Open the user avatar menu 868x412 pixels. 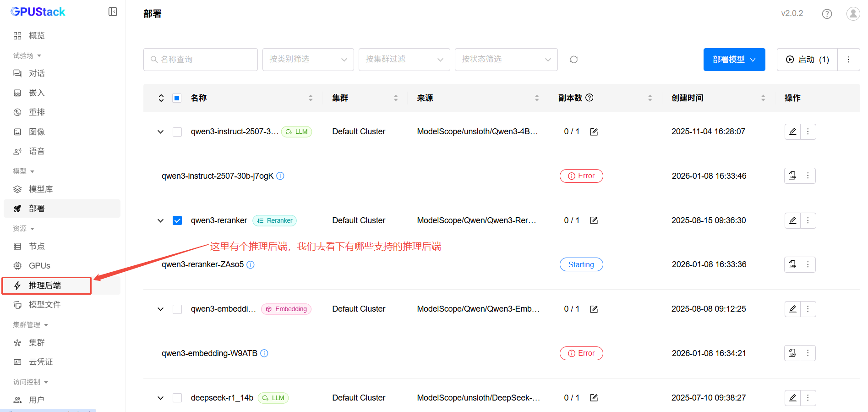pos(853,14)
